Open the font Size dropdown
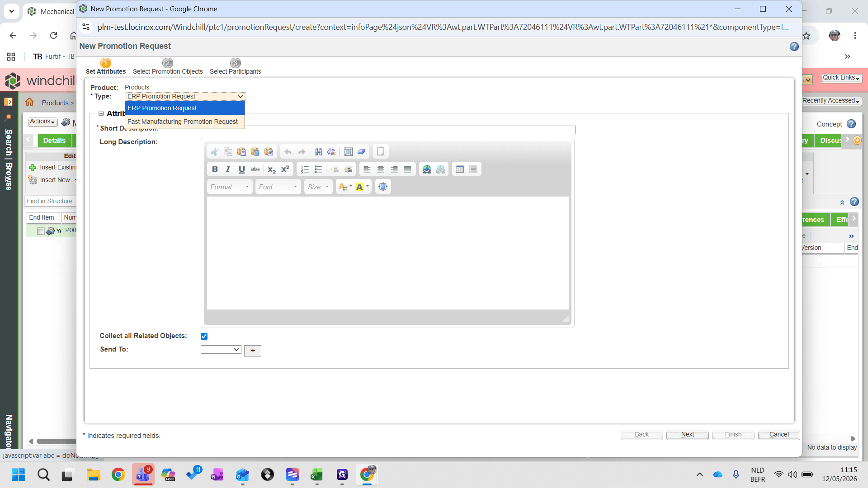 point(318,187)
